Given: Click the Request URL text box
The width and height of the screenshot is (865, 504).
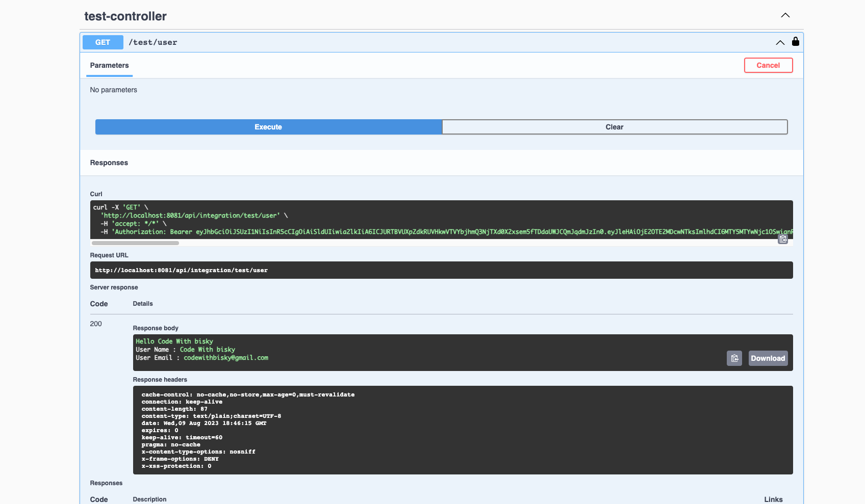Looking at the screenshot, I should click(x=441, y=270).
